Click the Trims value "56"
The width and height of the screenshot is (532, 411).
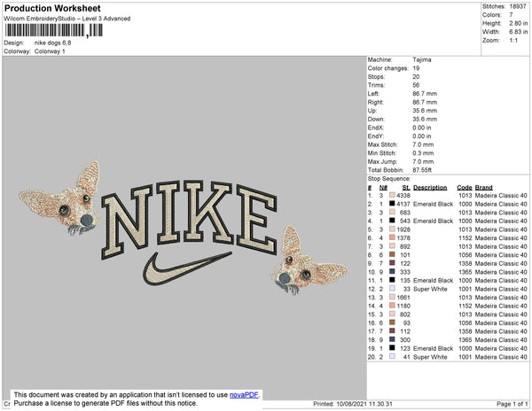(x=416, y=85)
